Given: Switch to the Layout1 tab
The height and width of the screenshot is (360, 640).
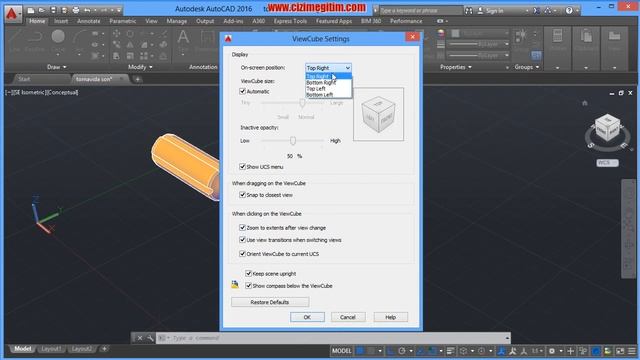Looking at the screenshot, I should coord(51,349).
